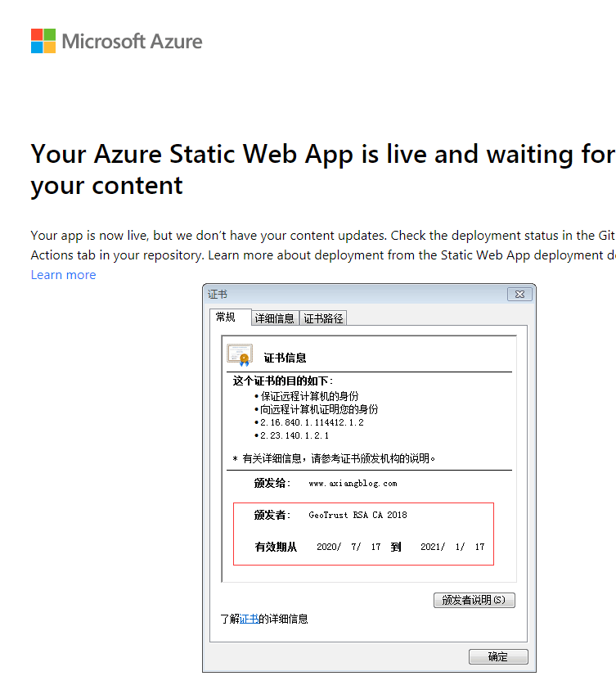The height and width of the screenshot is (676, 616).
Task: Close the 证书 dialog window
Action: pos(519,295)
